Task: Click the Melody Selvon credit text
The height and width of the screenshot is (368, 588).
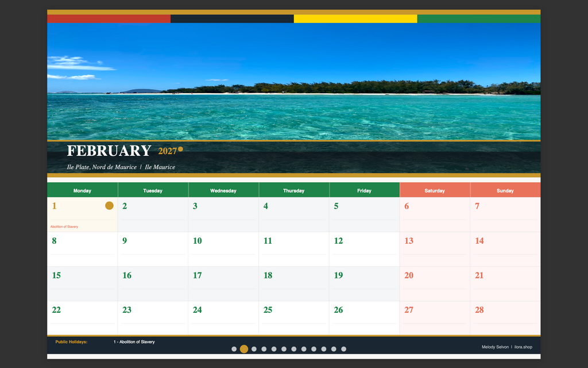Action: (495, 347)
